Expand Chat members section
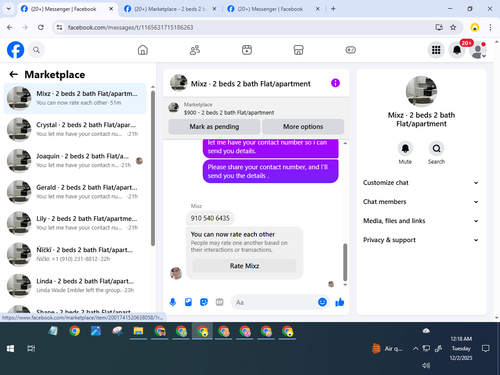Screen dimensions: 500x375 421,202
